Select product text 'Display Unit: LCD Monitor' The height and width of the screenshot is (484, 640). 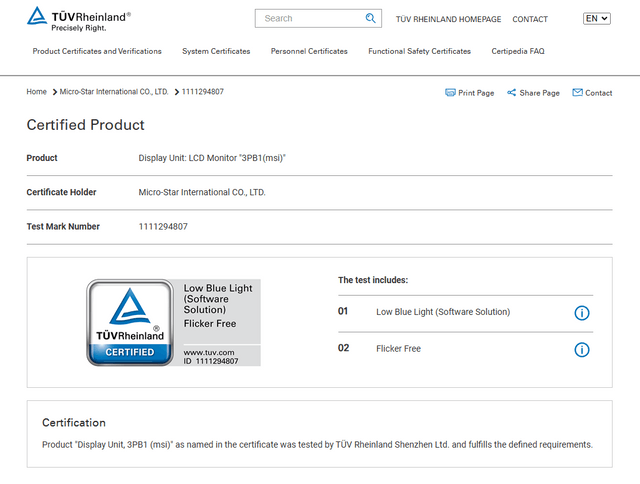click(212, 158)
